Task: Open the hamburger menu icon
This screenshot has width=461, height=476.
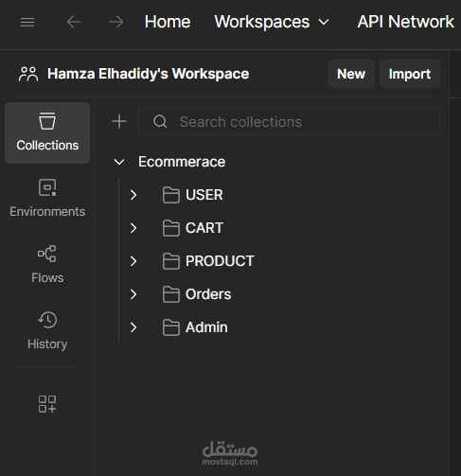Action: 27,22
